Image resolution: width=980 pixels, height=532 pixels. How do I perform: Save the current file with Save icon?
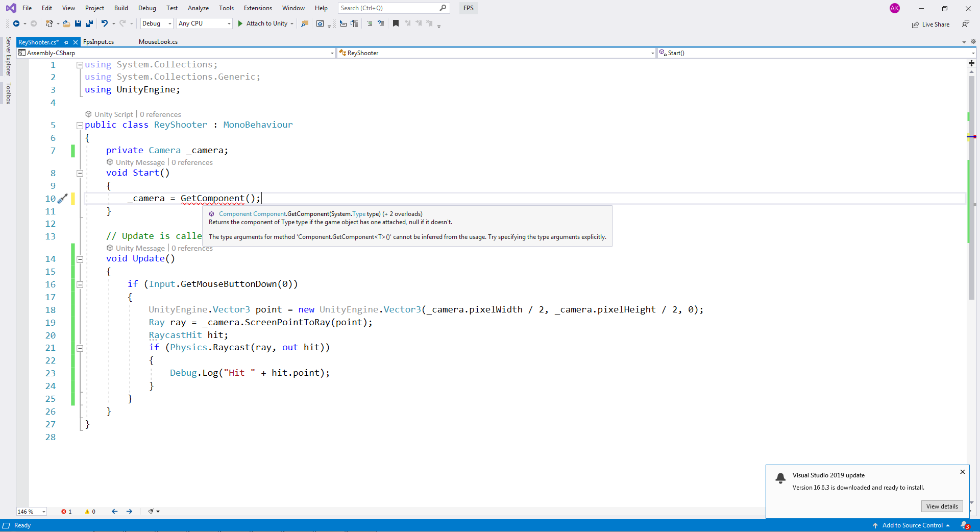tap(78, 23)
